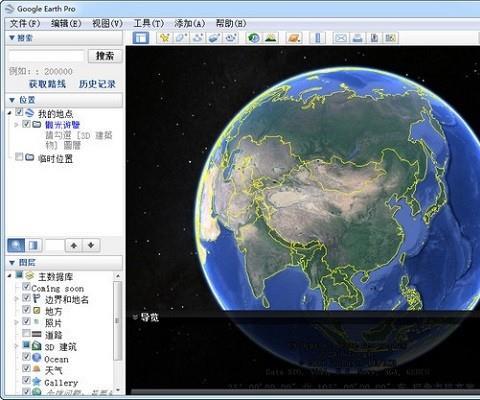Show sunlight across the landscape icon
The height and width of the screenshot is (400, 480).
271,38
